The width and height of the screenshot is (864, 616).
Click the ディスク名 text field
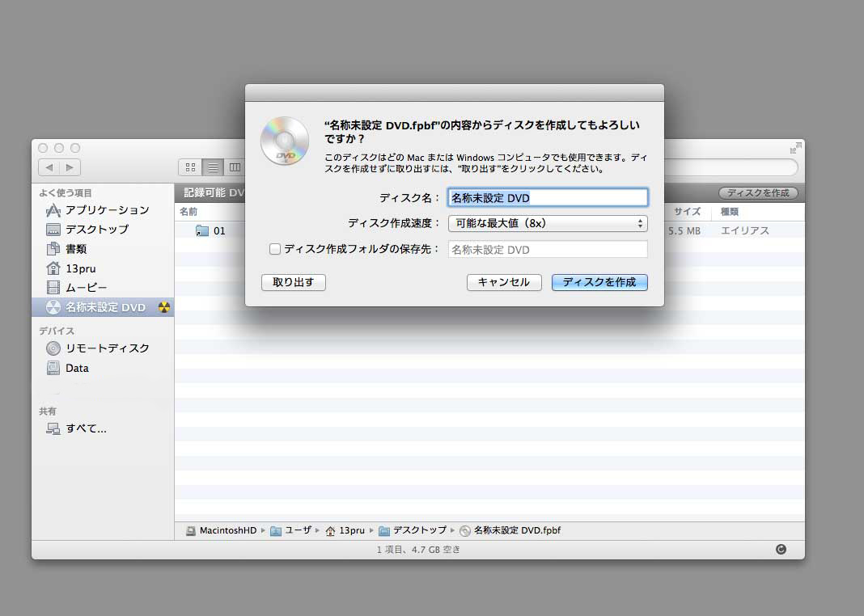pos(548,197)
